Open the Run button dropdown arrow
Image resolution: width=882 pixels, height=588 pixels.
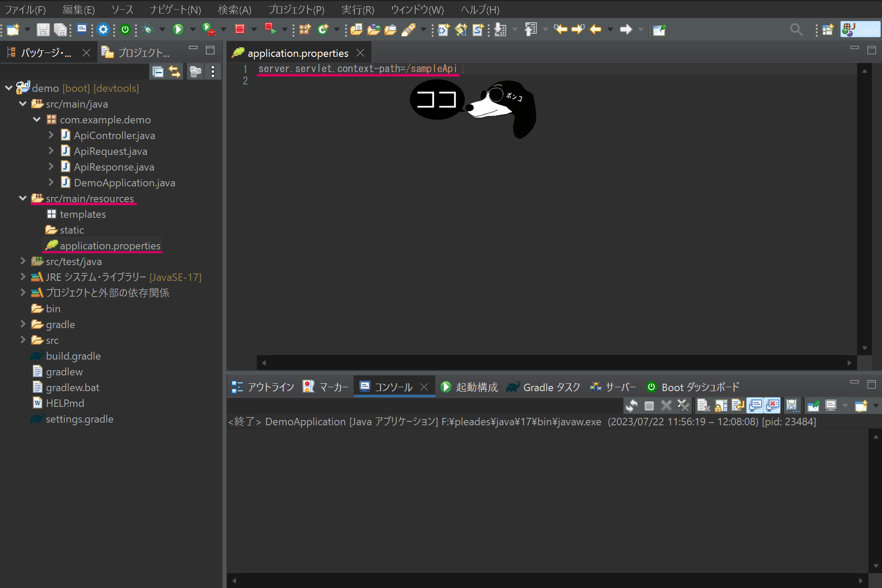click(x=192, y=29)
